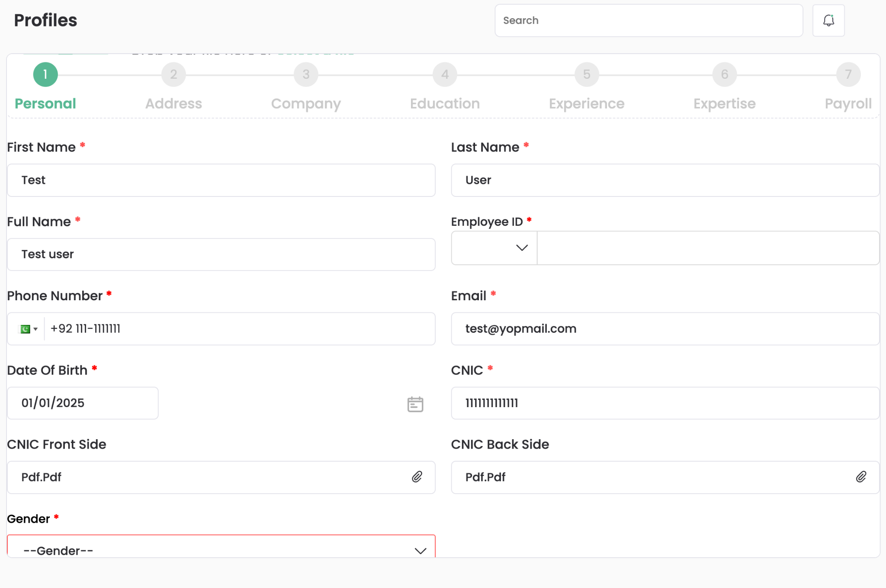Click the Search field
Screen dimensions: 886x588
pos(648,21)
